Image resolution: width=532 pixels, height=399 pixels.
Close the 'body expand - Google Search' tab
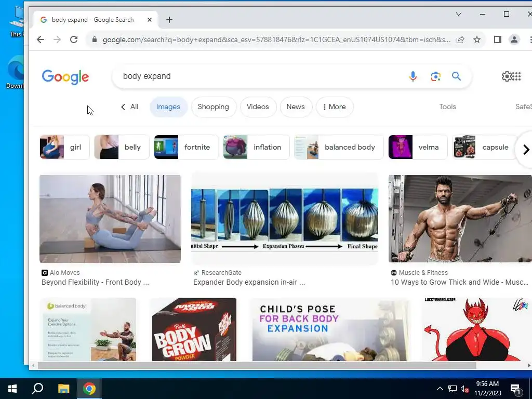pyautogui.click(x=149, y=20)
